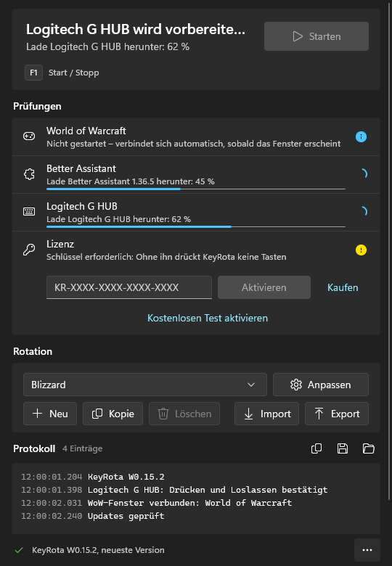The width and height of the screenshot is (392, 566).
Task: Click the Aktivieren button
Action: (264, 287)
